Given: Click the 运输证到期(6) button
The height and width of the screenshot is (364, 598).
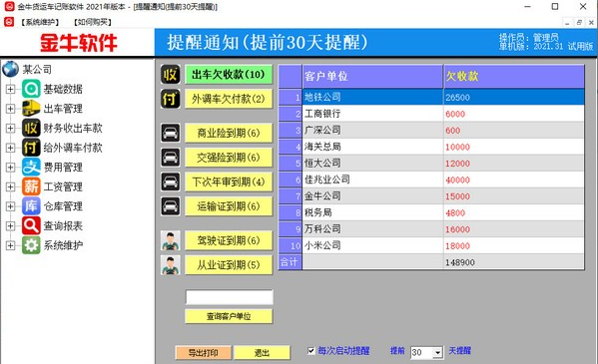Looking at the screenshot, I should 229,206.
